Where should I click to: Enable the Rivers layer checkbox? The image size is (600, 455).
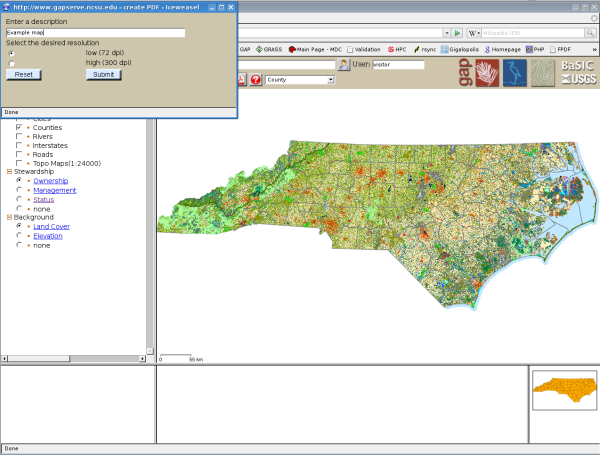coord(19,136)
